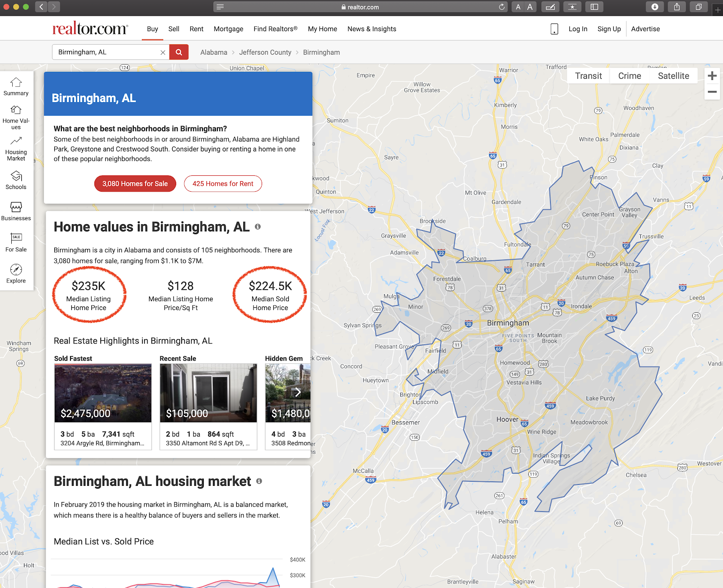Image resolution: width=723 pixels, height=588 pixels.
Task: Show all Safari tabs
Action: point(699,7)
